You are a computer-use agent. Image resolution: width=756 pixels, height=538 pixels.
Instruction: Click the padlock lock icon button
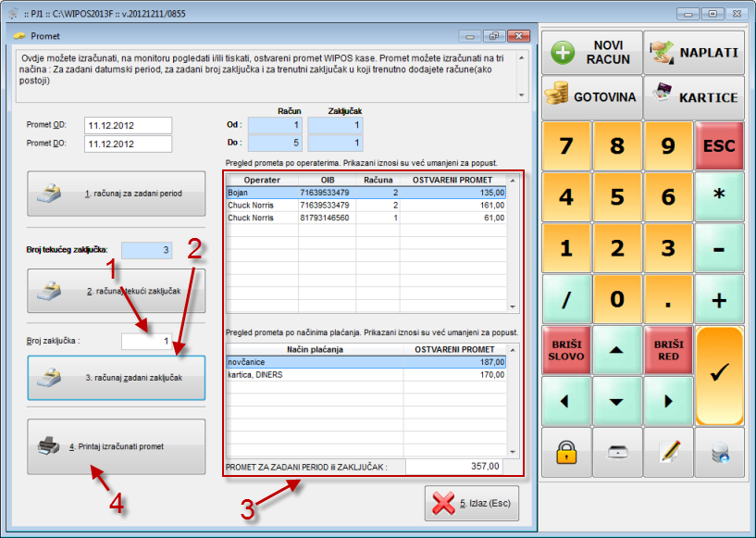pyautogui.click(x=566, y=452)
